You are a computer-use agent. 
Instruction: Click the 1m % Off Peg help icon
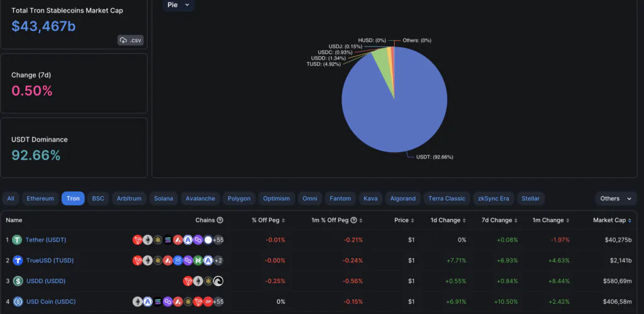[x=353, y=220]
